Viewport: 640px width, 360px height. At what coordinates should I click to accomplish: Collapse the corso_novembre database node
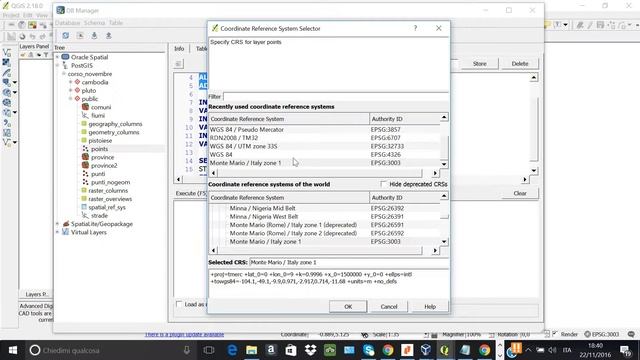64,74
